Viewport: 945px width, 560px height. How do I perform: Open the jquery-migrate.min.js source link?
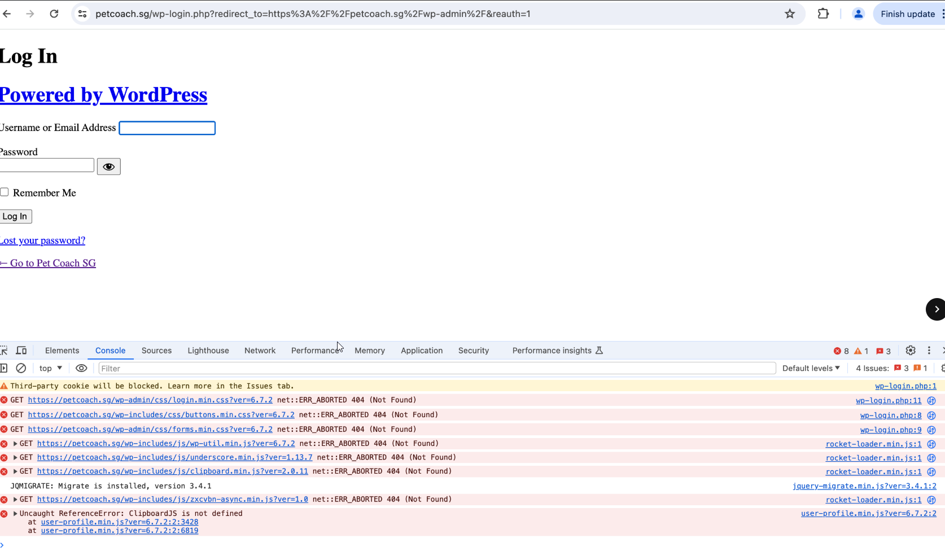point(864,486)
